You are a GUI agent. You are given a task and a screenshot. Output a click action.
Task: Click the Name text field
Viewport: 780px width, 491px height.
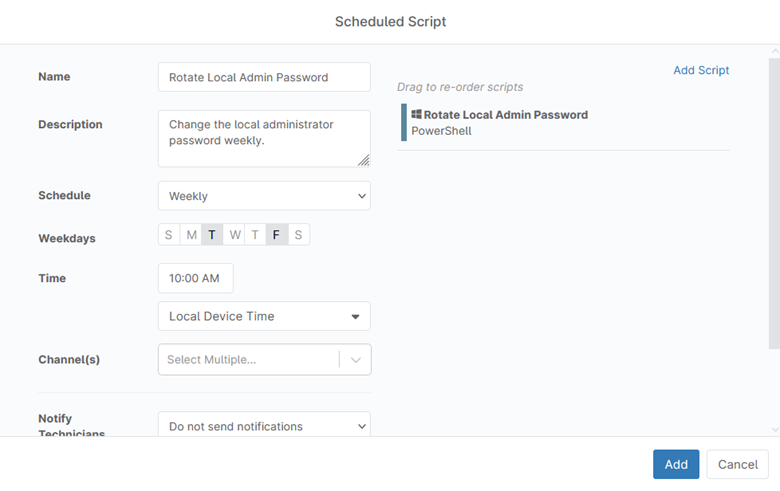(264, 77)
